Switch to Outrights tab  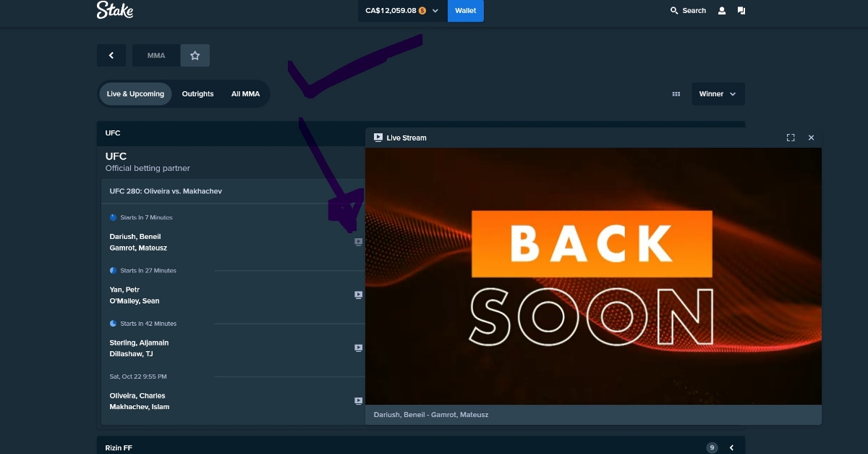click(x=197, y=94)
